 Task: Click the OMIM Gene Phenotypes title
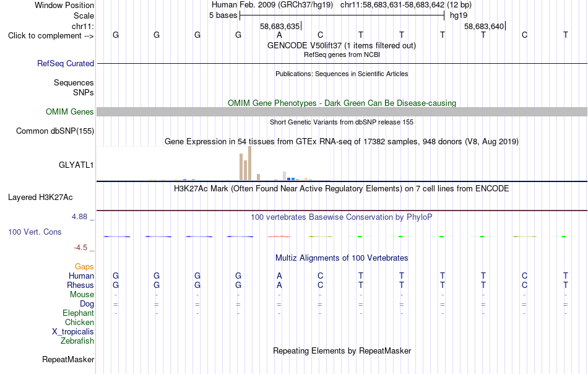[x=342, y=103]
